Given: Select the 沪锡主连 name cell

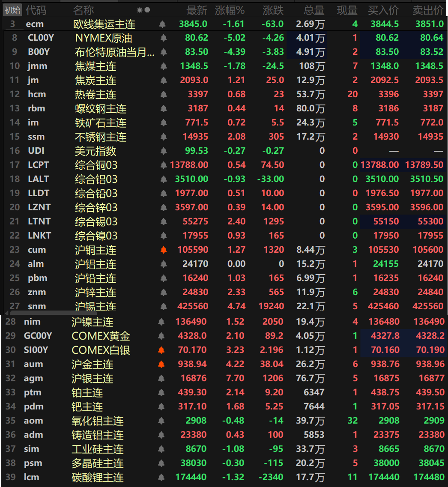Looking at the screenshot, I should coord(96,306).
